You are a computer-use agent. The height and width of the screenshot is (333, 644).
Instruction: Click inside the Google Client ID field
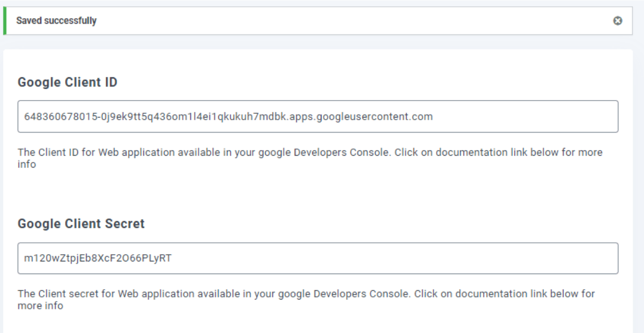point(317,116)
